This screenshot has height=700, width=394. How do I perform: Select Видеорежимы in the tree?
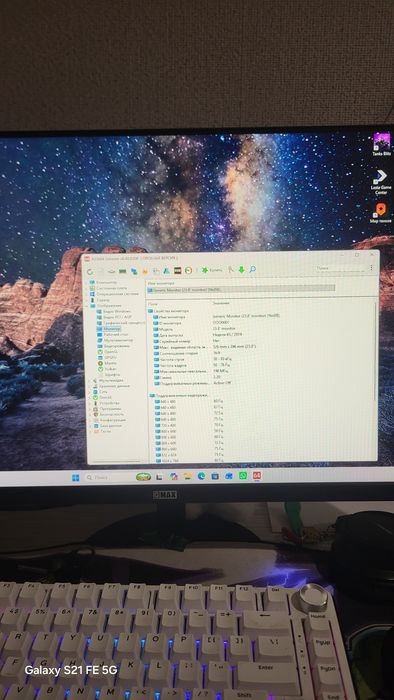pos(114,346)
